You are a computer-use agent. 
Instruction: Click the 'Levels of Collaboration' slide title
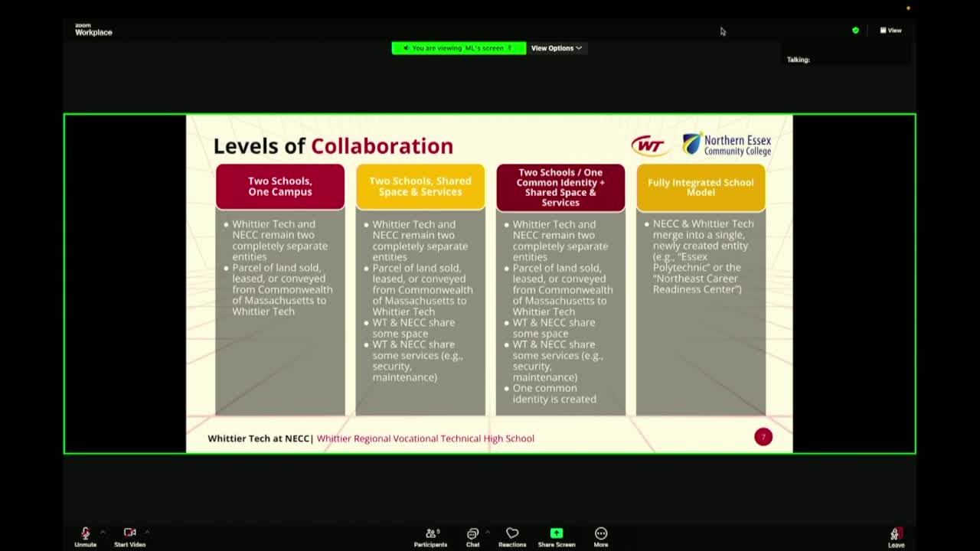tap(333, 146)
